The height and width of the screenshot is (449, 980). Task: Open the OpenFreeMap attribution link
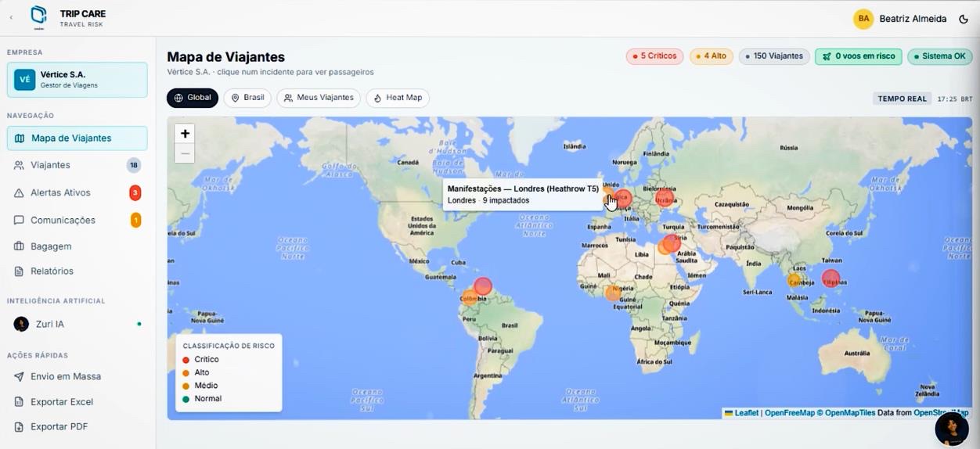(x=790, y=413)
